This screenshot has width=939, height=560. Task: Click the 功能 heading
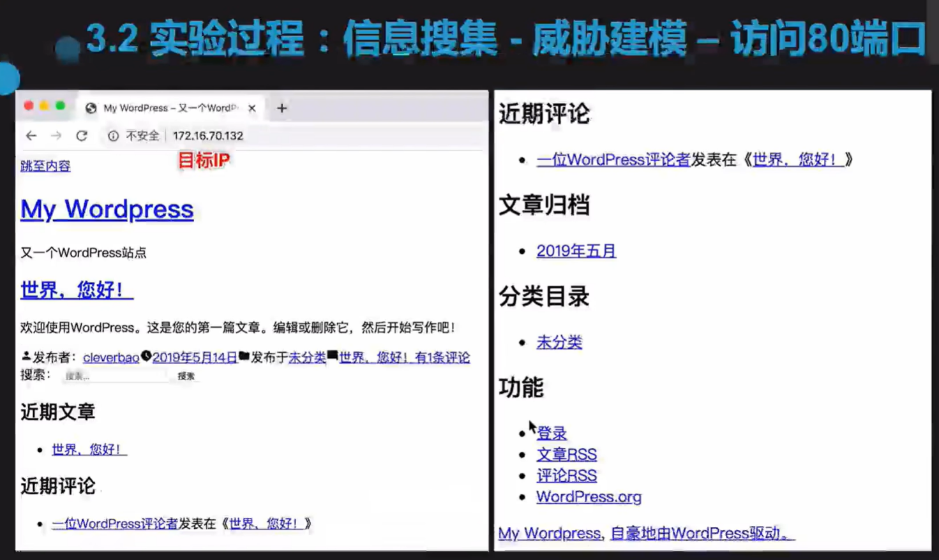point(521,387)
